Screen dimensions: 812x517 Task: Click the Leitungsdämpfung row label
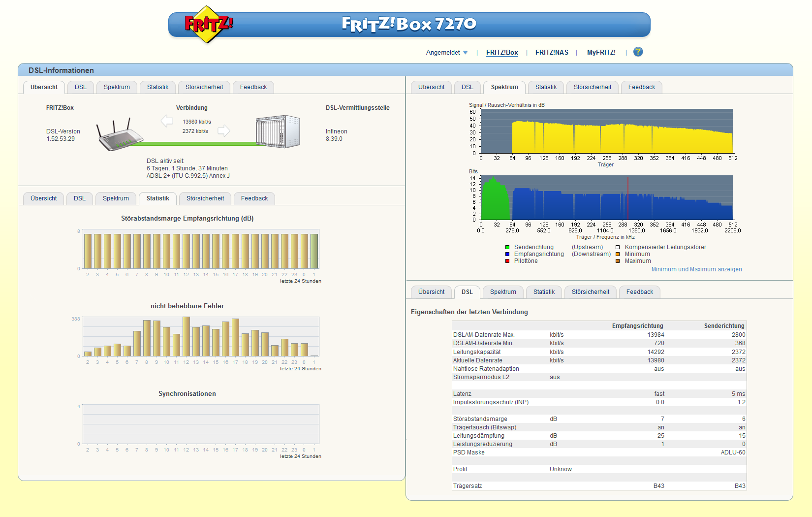pos(478,436)
